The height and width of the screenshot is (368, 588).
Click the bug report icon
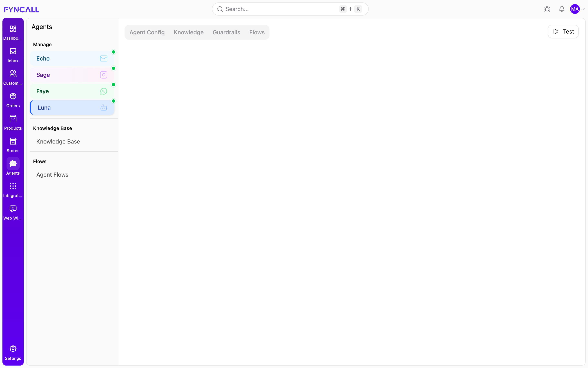point(547,9)
